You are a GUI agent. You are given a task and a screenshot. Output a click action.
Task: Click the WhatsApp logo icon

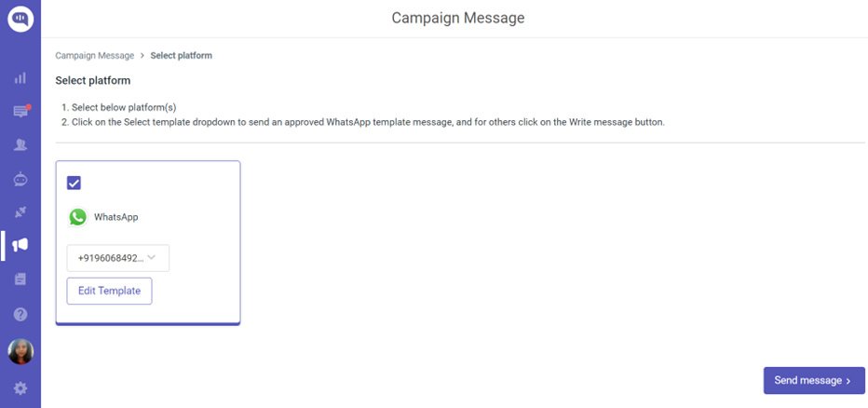[78, 217]
